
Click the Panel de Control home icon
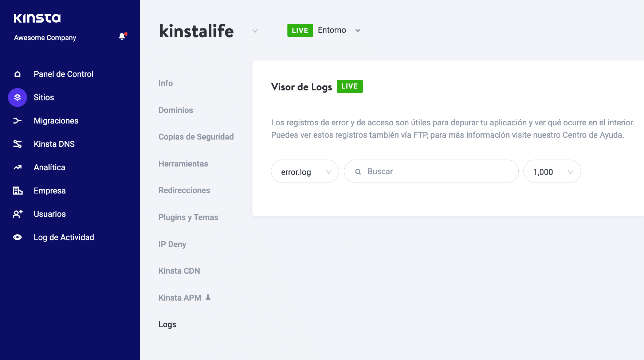click(x=17, y=74)
